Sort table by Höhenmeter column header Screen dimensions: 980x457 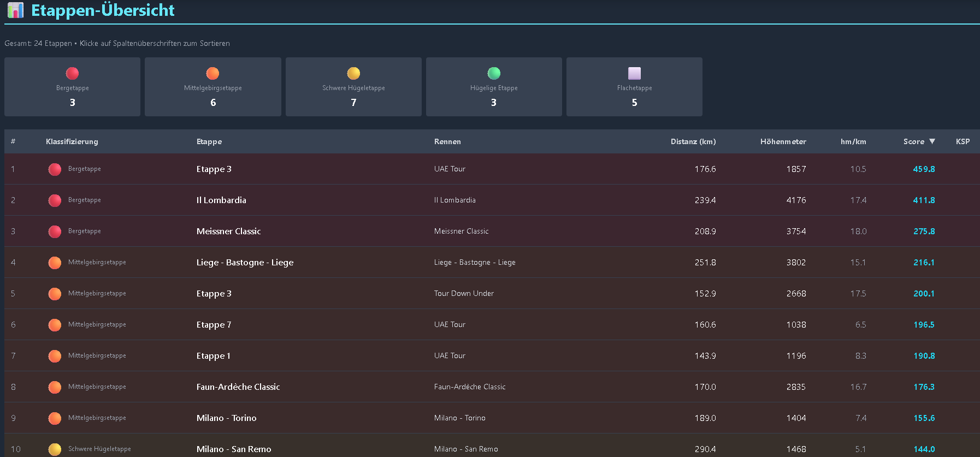tap(783, 141)
